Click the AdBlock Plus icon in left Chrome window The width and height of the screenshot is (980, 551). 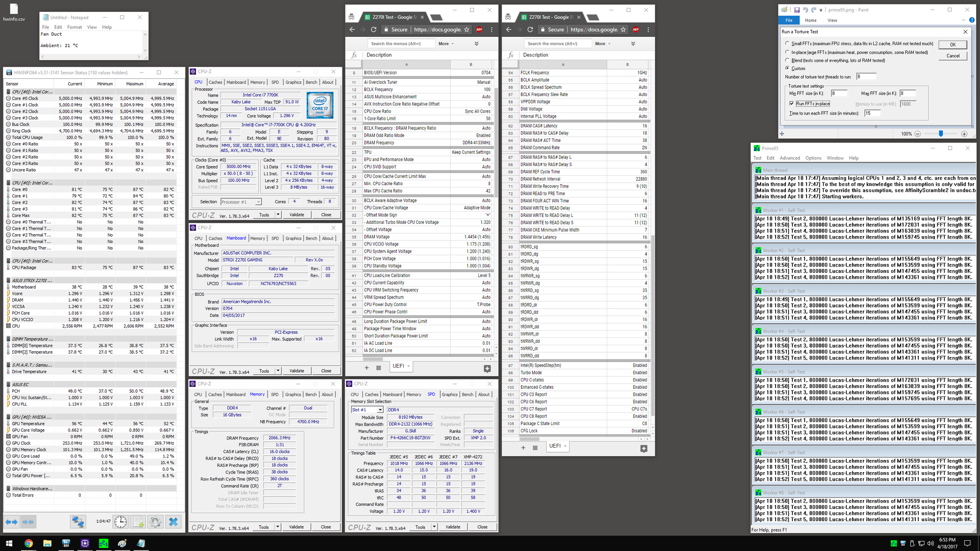pyautogui.click(x=479, y=29)
